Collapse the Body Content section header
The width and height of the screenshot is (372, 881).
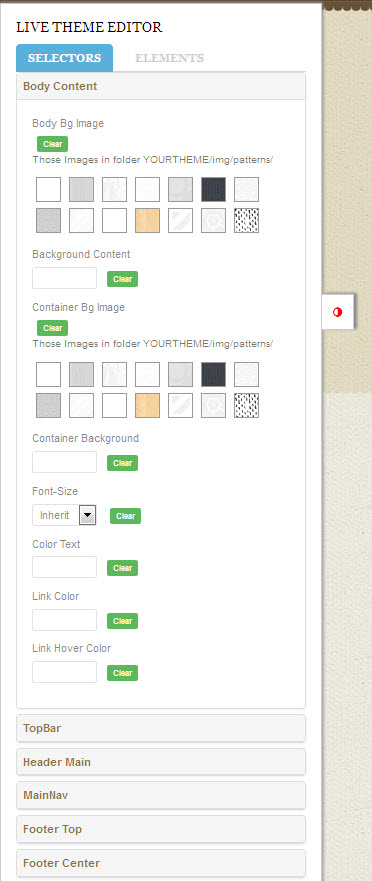click(161, 87)
